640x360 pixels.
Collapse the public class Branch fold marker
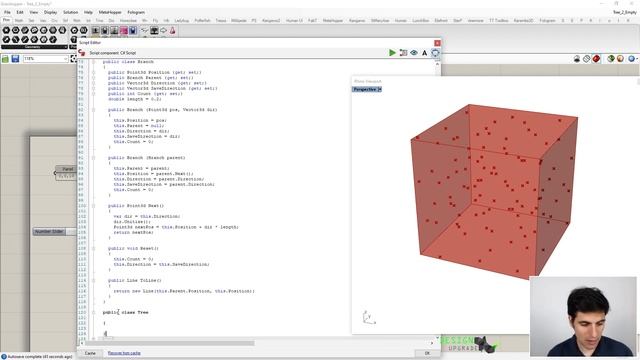93,62
